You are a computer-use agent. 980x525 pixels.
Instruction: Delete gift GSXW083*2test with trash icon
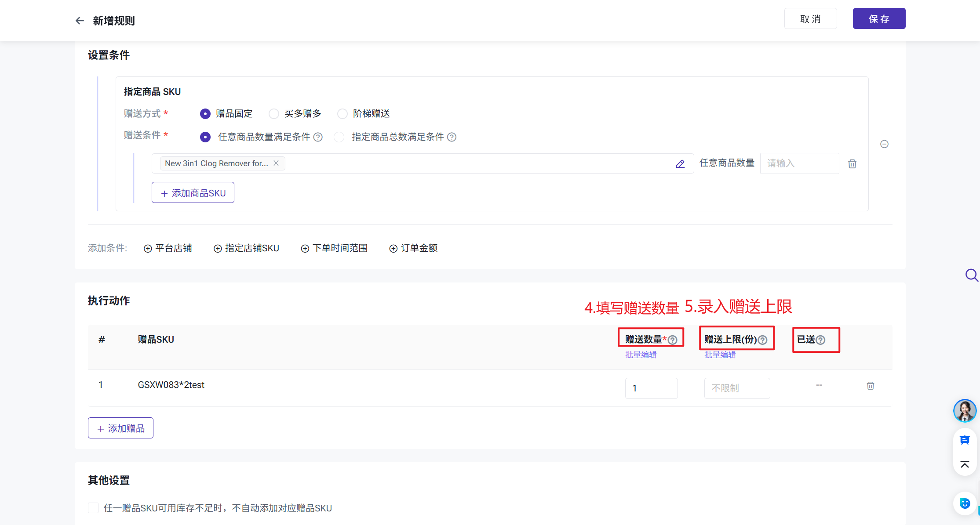870,386
